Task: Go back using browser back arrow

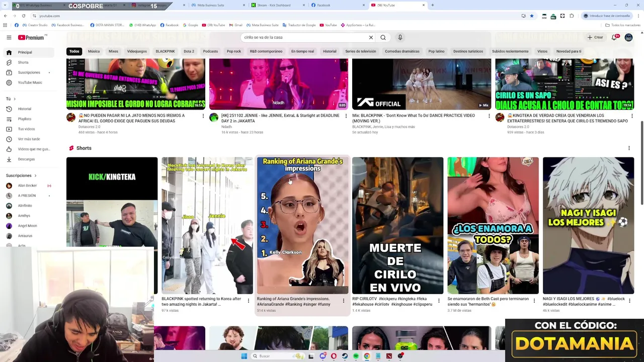Action: (x=5, y=16)
